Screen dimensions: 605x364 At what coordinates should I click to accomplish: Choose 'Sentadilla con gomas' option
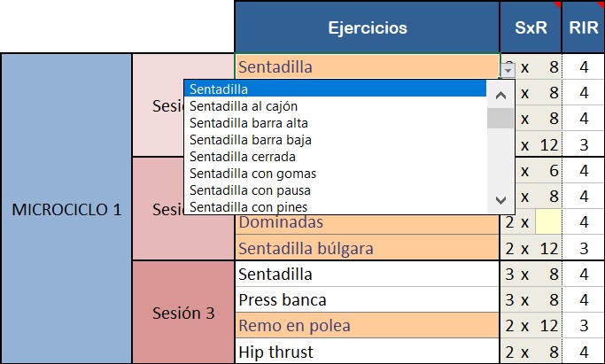tap(252, 174)
